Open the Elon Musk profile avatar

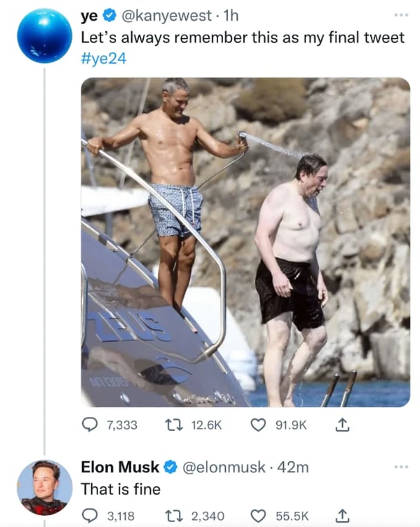tap(44, 488)
